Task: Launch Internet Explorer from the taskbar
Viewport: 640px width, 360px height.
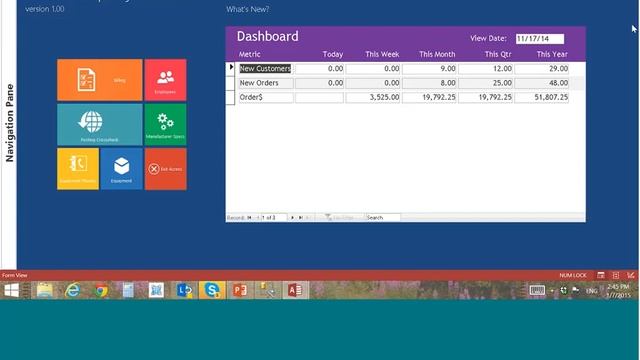Action: 73,290
